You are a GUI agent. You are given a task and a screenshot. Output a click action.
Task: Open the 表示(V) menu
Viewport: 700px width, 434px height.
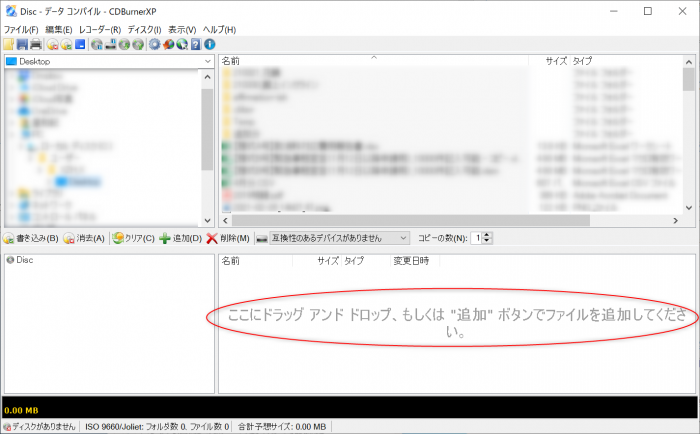(x=182, y=29)
